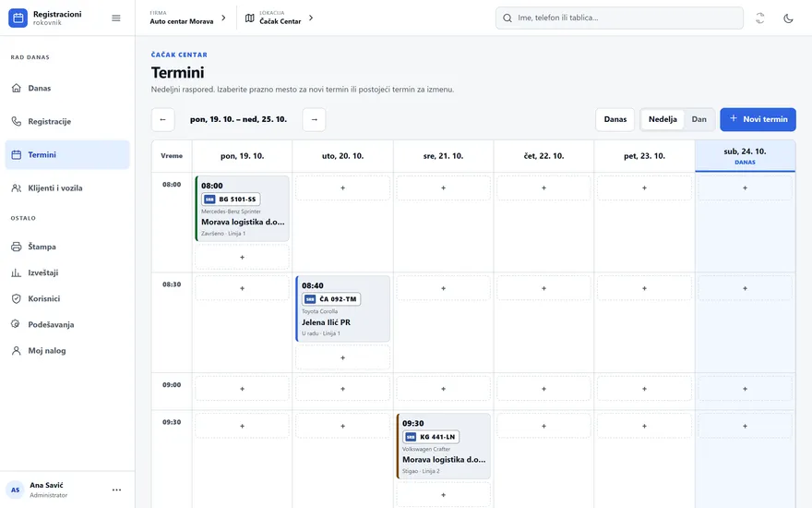812x508 pixels.
Task: Add appointment Monday at 09:00
Action: (x=243, y=389)
